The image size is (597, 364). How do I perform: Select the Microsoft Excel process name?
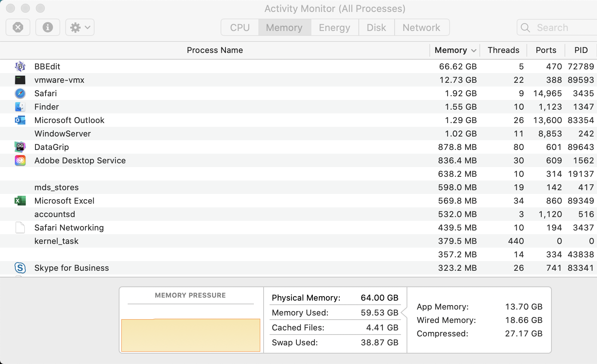64,201
